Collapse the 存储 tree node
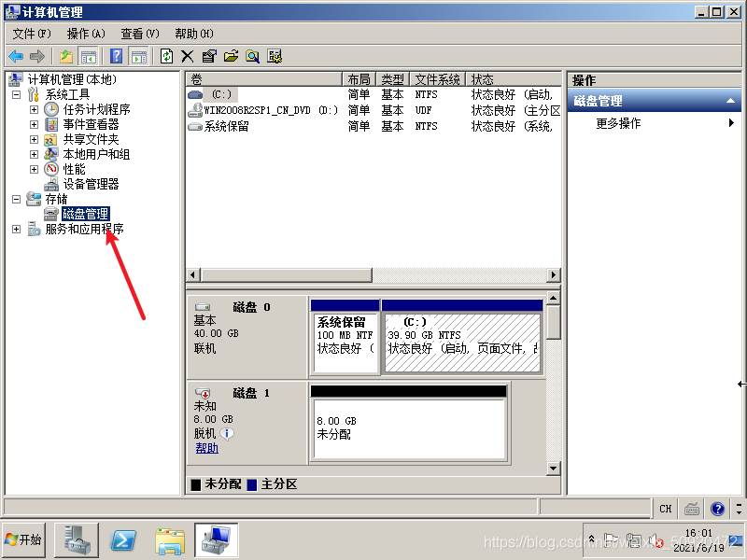The height and width of the screenshot is (560, 747). (x=16, y=199)
